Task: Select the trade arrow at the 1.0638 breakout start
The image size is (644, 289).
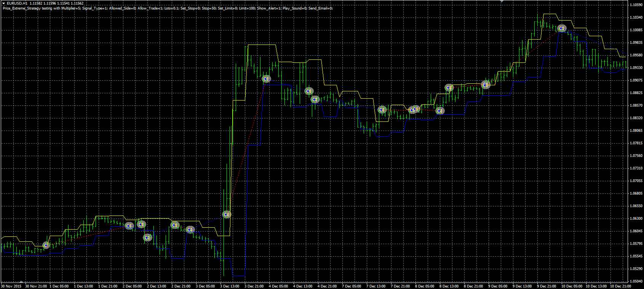Action: click(227, 215)
